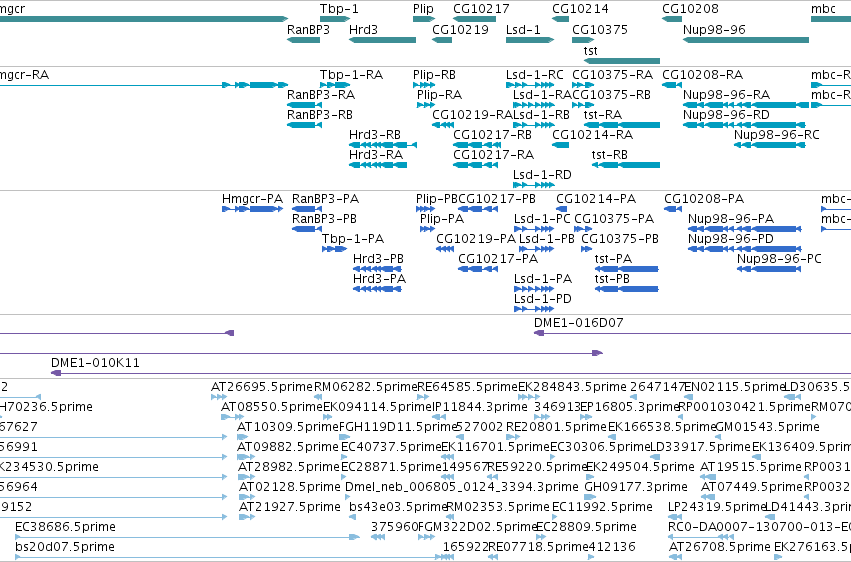
Task: Click protein CG10219-PA
Action: point(445,249)
